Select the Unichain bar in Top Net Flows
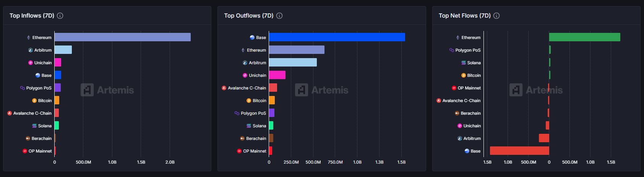Image resolution: width=644 pixels, height=177 pixels. (x=547, y=125)
